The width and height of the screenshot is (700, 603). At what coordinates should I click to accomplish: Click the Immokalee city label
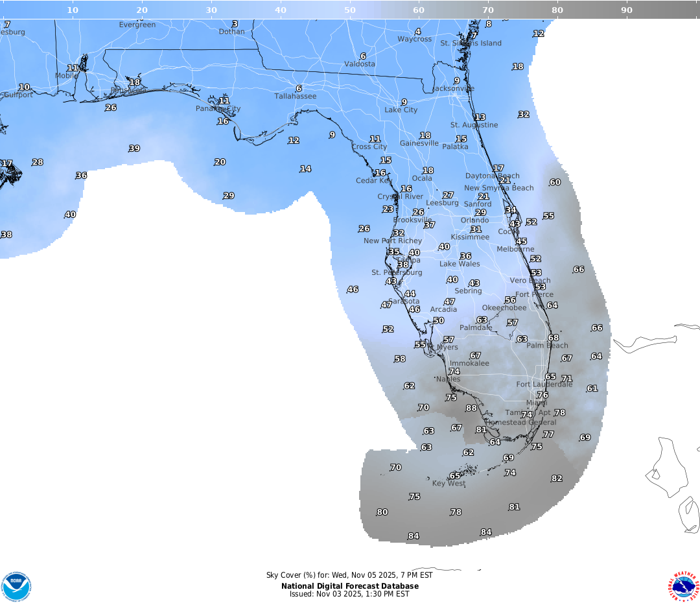point(470,364)
